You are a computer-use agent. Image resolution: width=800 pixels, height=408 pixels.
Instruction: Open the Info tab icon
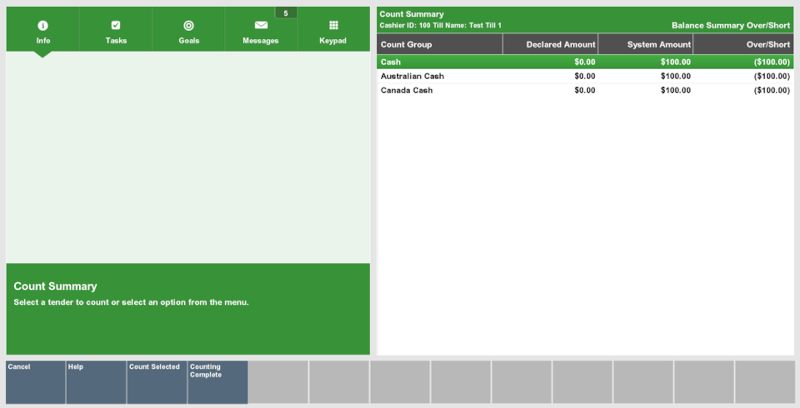point(43,26)
